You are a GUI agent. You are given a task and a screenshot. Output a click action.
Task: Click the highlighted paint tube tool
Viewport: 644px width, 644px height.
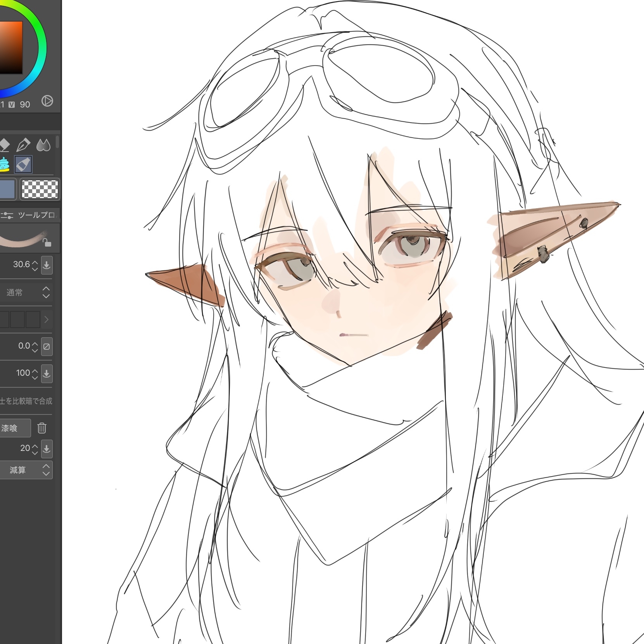pyautogui.click(x=23, y=164)
